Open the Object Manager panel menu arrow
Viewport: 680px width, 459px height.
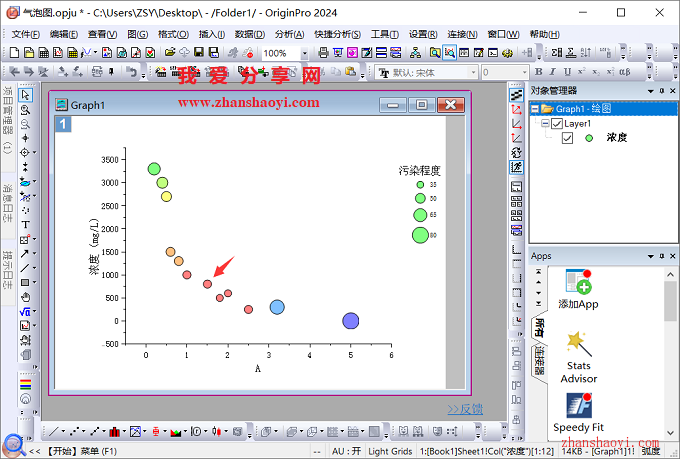tap(651, 91)
